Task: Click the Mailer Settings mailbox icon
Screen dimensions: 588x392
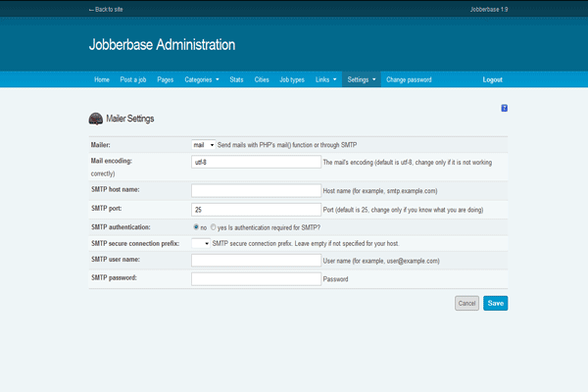Action: (x=96, y=119)
